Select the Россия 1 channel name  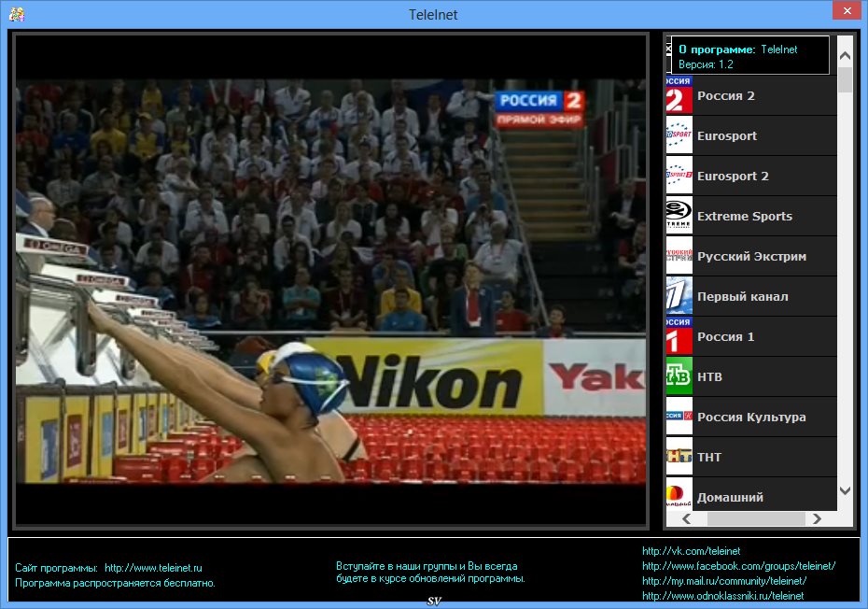click(726, 336)
